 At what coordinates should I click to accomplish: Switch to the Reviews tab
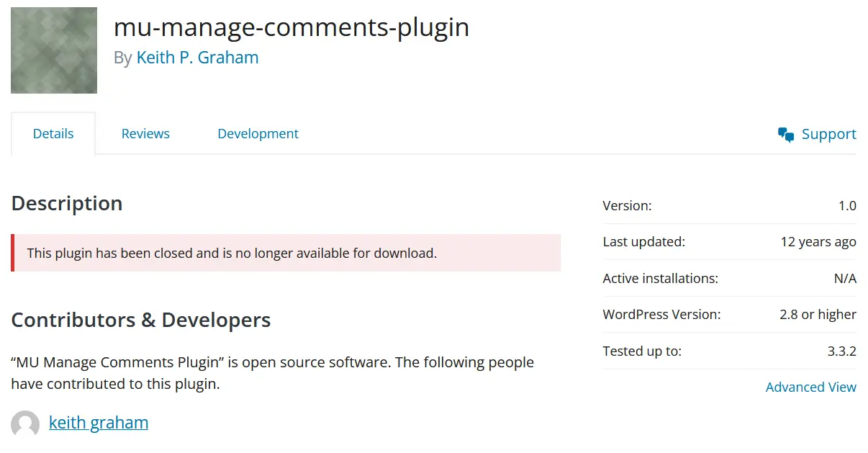tap(145, 134)
